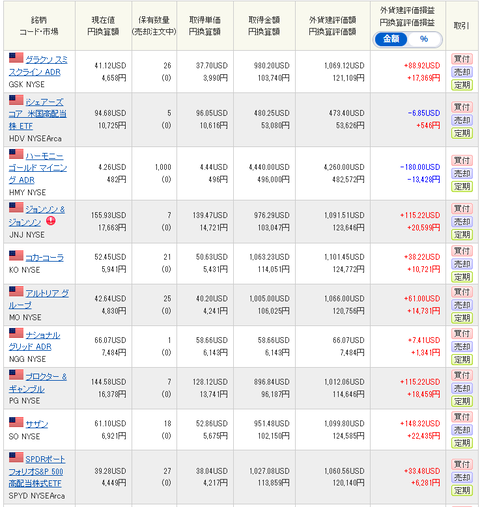480x507 pixels.
Task: Click 定期 recurring button for MO
Action: tap(462, 318)
